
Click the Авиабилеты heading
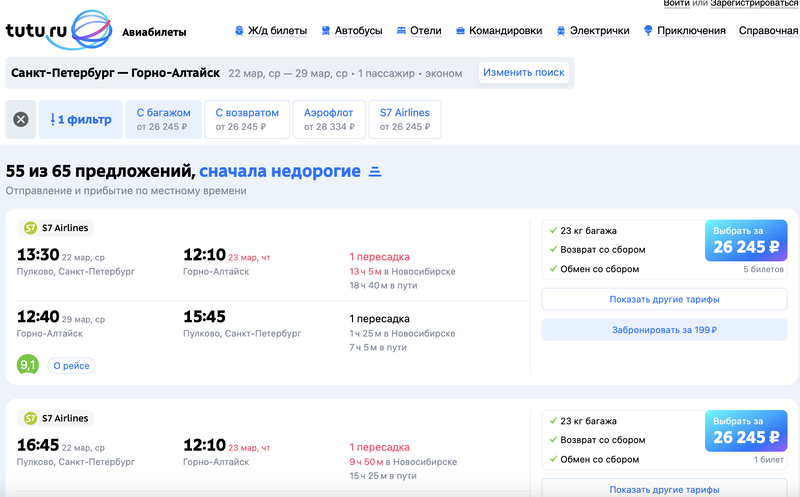tap(154, 32)
